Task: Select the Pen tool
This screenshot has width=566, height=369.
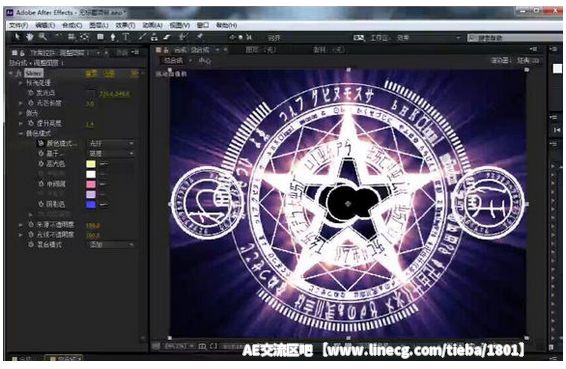Action: (x=113, y=37)
